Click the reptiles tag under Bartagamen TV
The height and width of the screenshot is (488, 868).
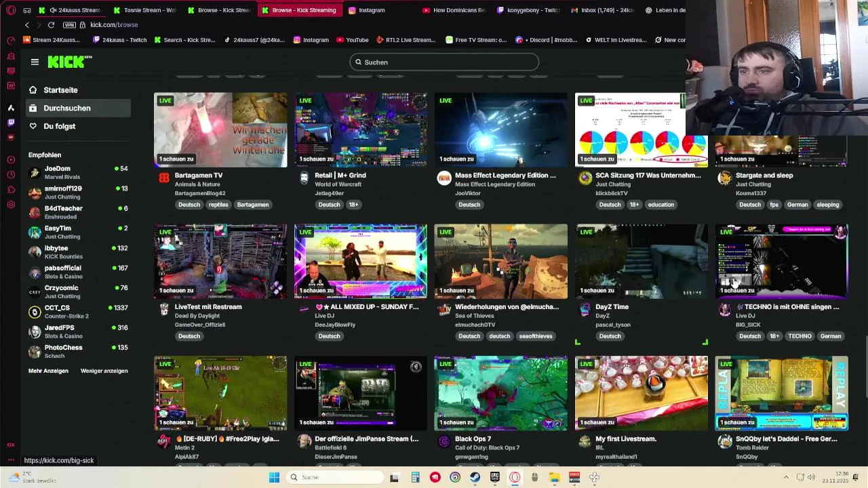218,205
